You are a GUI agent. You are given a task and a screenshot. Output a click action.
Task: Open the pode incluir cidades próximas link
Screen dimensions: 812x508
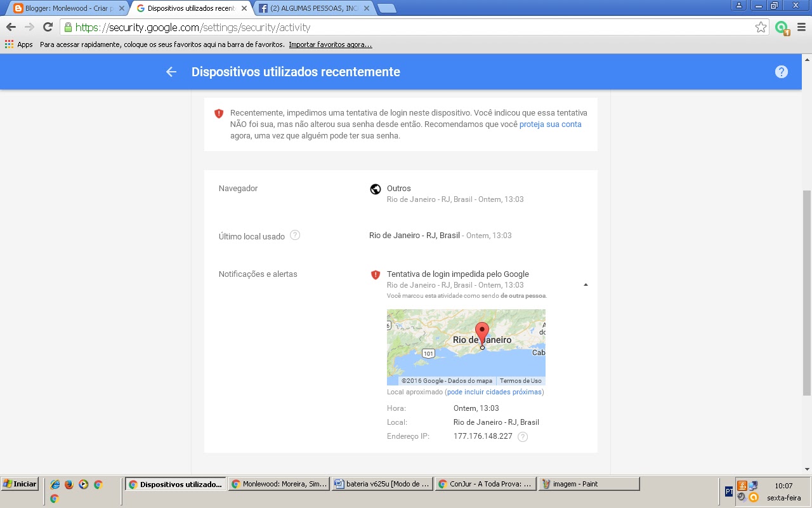coord(494,392)
